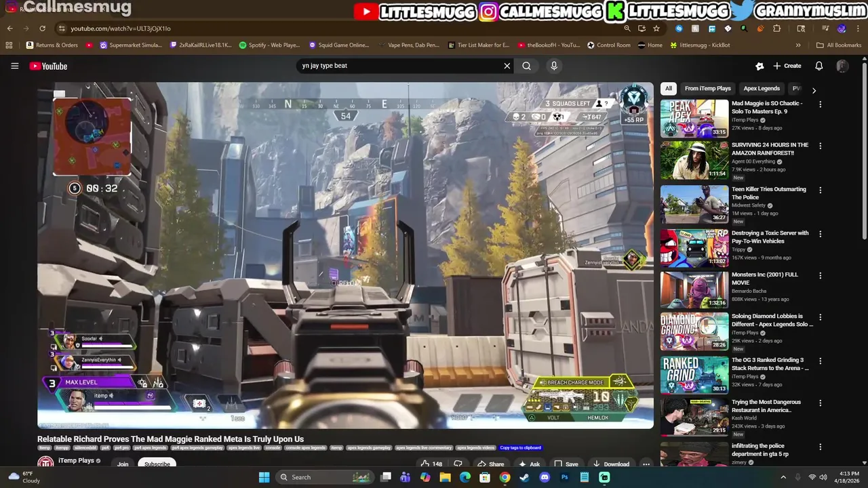This screenshot has width=868, height=488.
Task: Open Monsters Inc (2001) FULL MOVIE title
Action: (765, 279)
